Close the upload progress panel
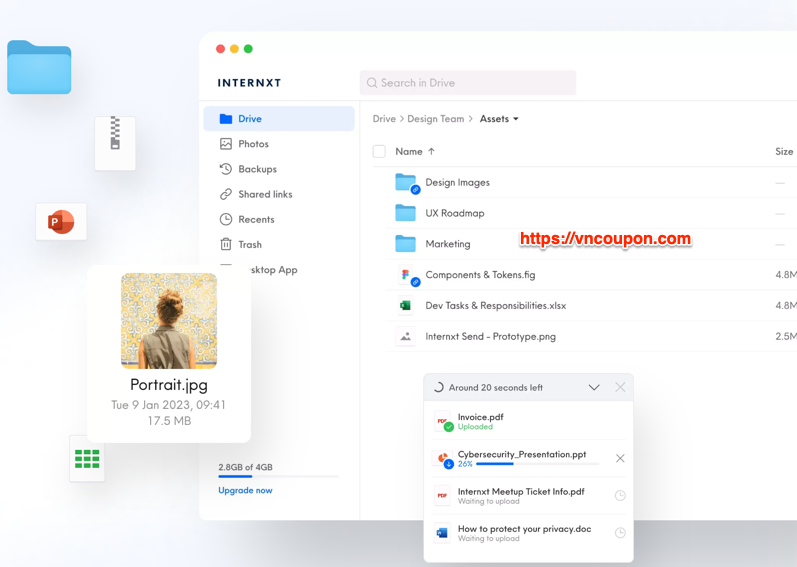This screenshot has height=567, width=797. click(620, 388)
